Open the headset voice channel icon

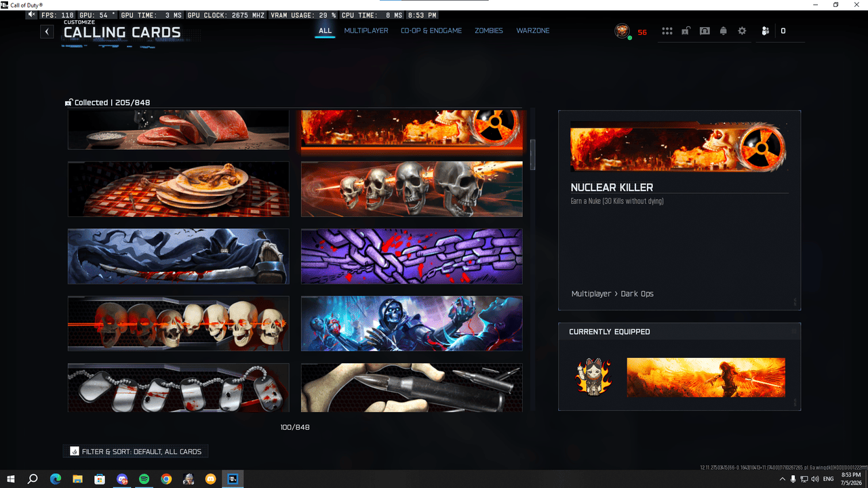[x=705, y=31]
